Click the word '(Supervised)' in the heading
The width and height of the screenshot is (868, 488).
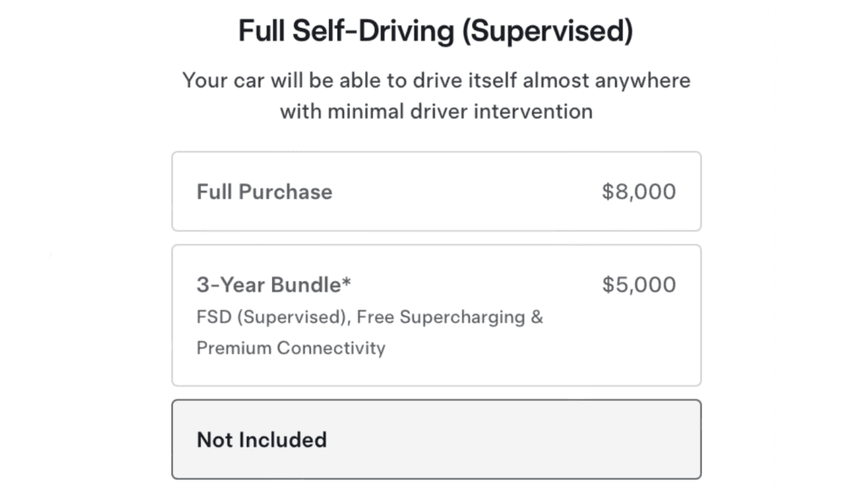(550, 32)
